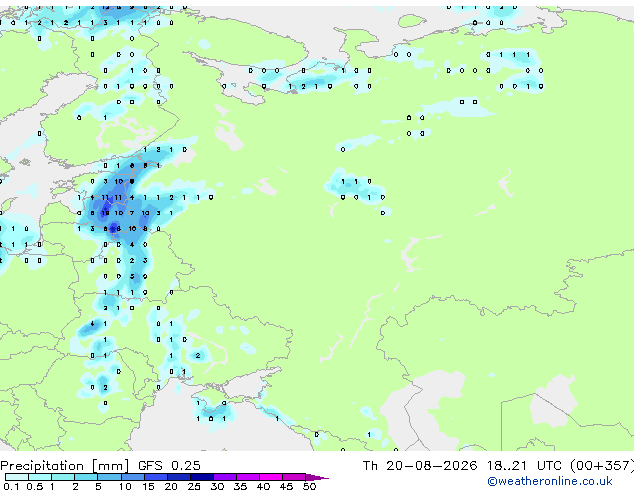
Task: Click the purple swatch between 30 and 35
Action: point(225,477)
